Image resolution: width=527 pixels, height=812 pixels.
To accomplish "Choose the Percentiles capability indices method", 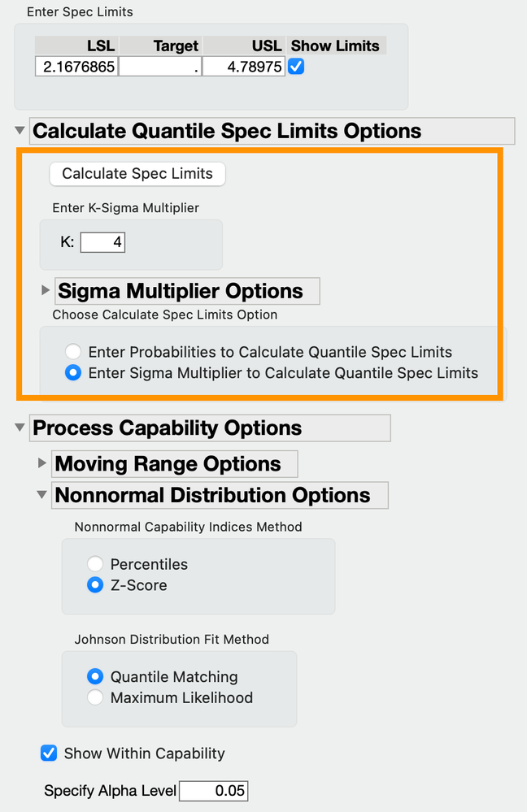I will 96,564.
